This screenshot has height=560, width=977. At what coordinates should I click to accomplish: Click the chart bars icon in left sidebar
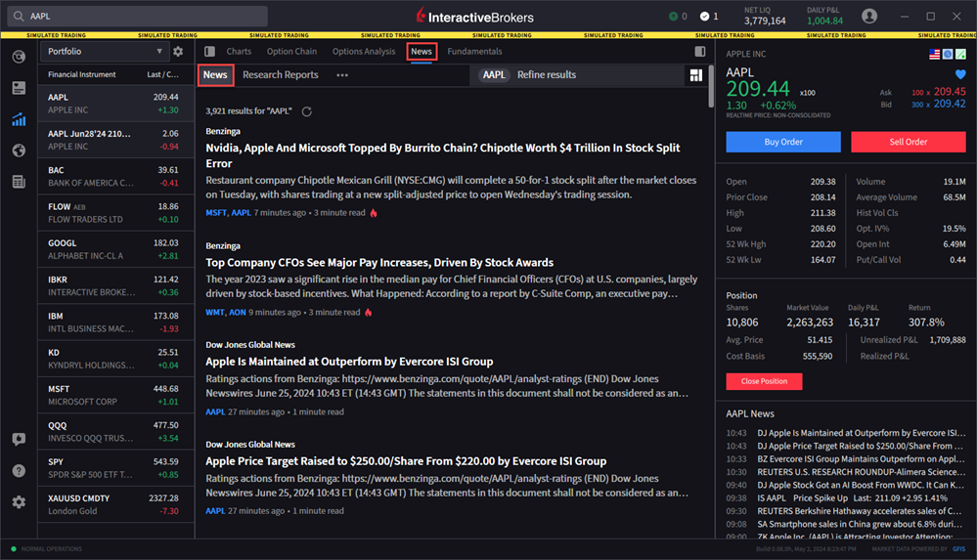[x=19, y=119]
